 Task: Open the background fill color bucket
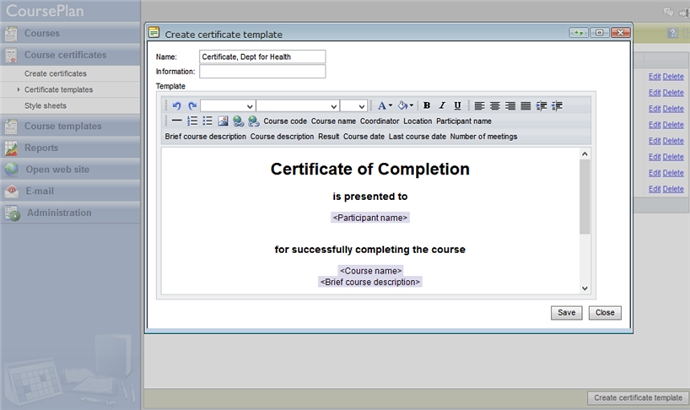(x=405, y=106)
